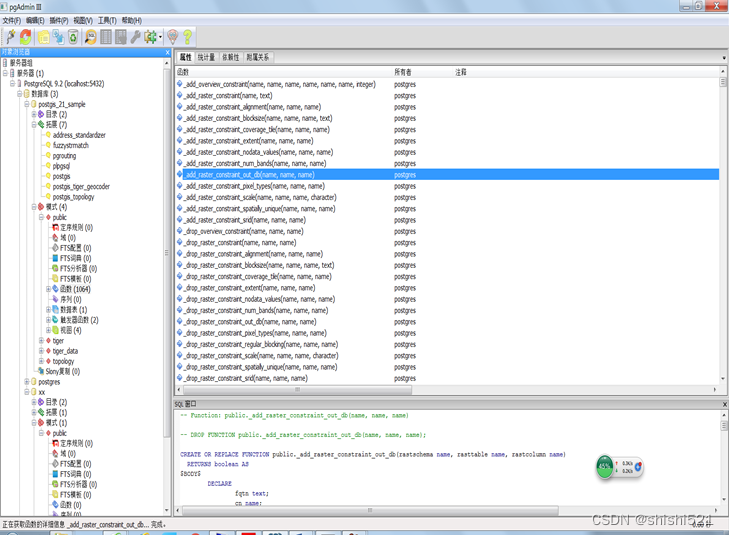This screenshot has height=535, width=729.
Task: Open the SQL query tool
Action: pyautogui.click(x=91, y=37)
